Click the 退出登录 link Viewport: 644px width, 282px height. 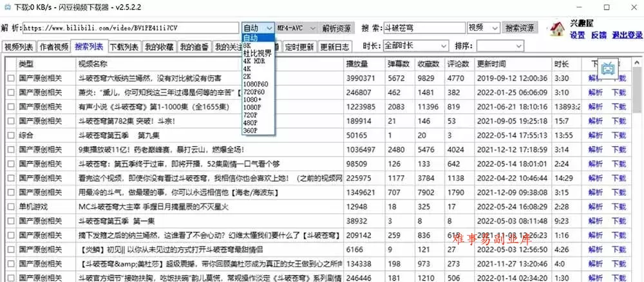(627, 35)
